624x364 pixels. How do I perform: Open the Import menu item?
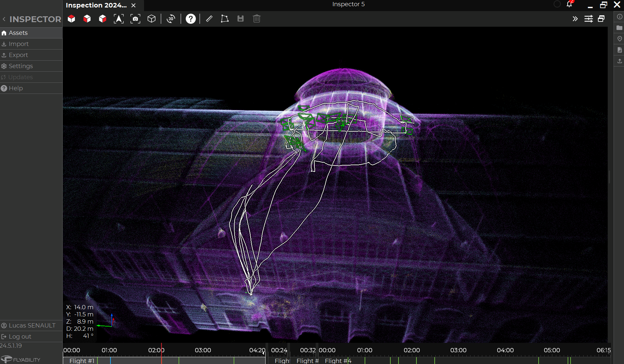click(19, 44)
